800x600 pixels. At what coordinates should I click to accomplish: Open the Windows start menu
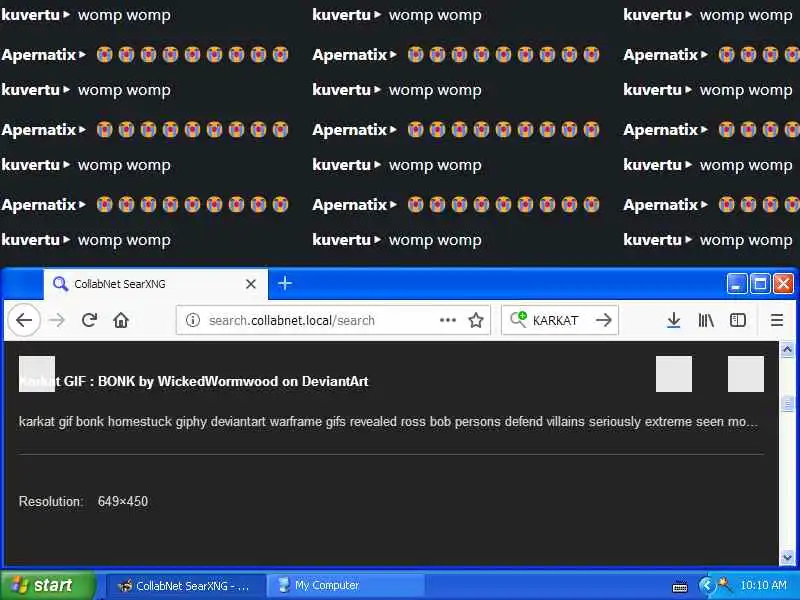click(47, 585)
